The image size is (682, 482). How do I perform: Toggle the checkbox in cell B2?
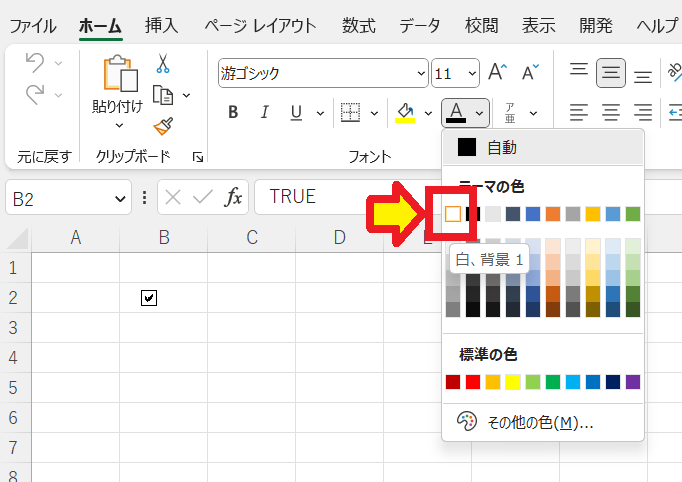tap(149, 297)
